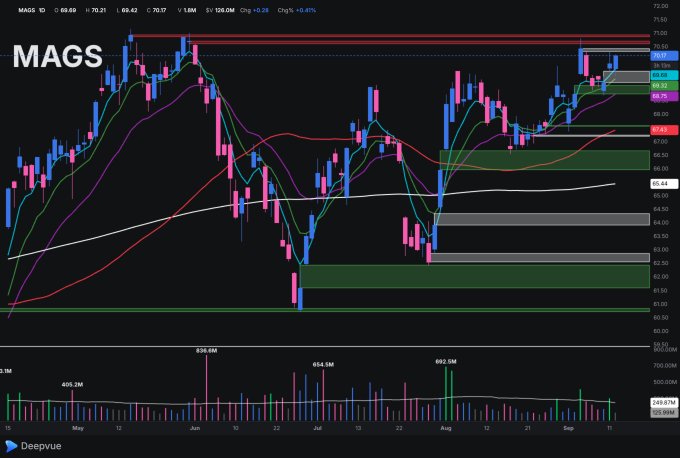
Task: Click the red 67.43 moving average tag
Action: 664,130
